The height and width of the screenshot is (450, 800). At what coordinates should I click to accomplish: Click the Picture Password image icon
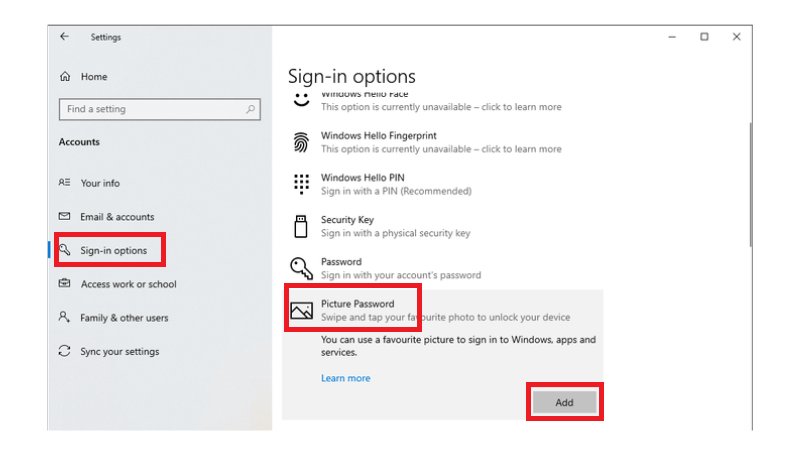301,310
